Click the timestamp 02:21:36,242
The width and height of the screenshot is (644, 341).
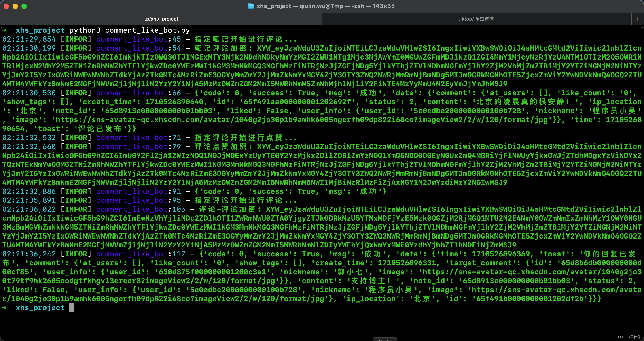(29, 254)
